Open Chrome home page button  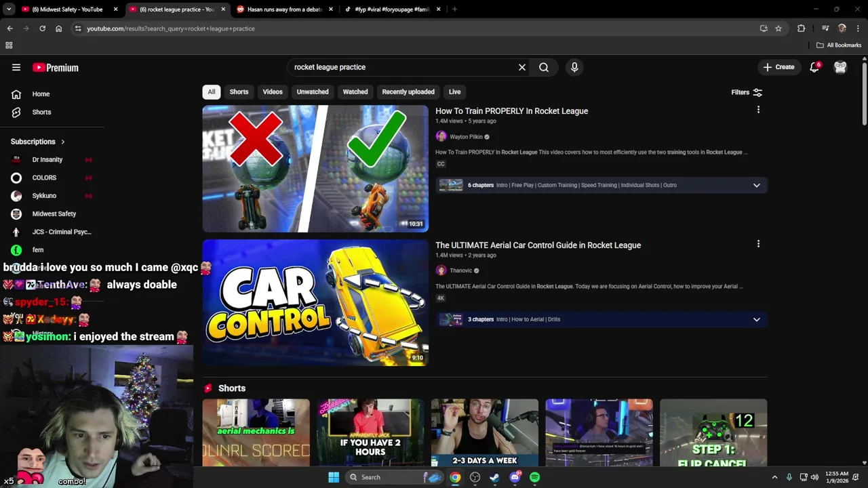pyautogui.click(x=58, y=28)
